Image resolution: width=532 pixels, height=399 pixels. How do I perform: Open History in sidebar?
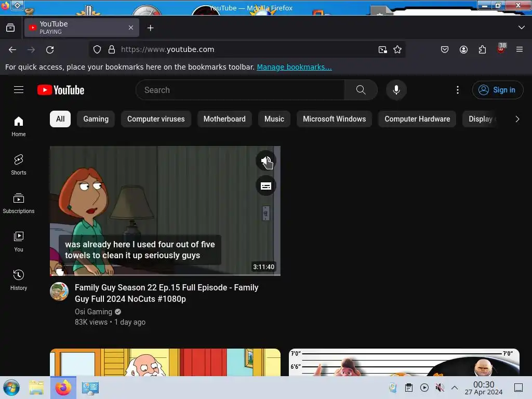coord(19,280)
